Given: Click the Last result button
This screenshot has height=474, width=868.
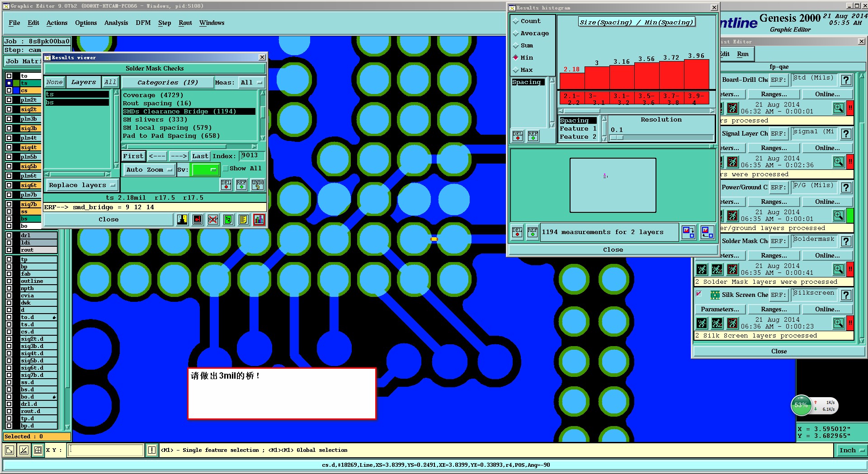Looking at the screenshot, I should [x=200, y=156].
